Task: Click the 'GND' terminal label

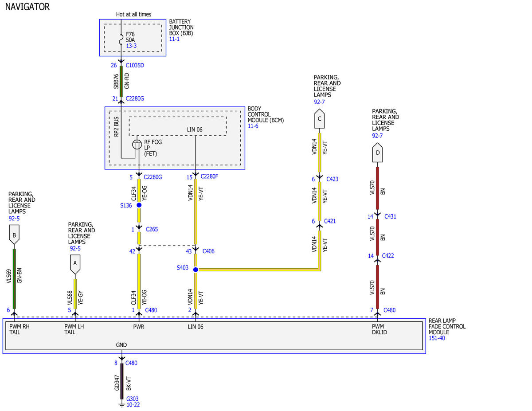Action: 121,345
